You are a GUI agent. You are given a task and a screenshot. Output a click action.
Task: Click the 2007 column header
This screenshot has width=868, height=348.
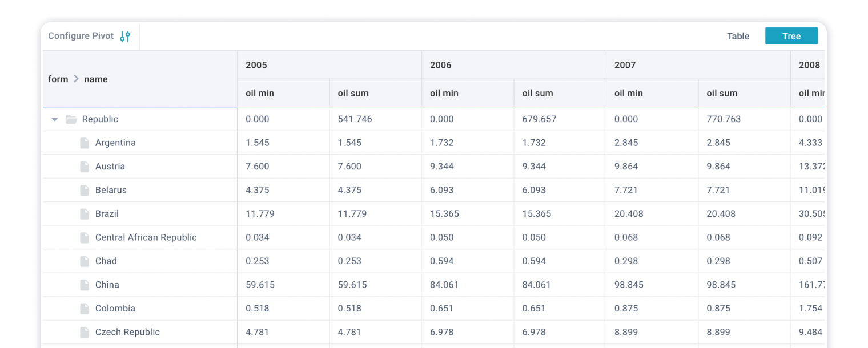point(698,65)
